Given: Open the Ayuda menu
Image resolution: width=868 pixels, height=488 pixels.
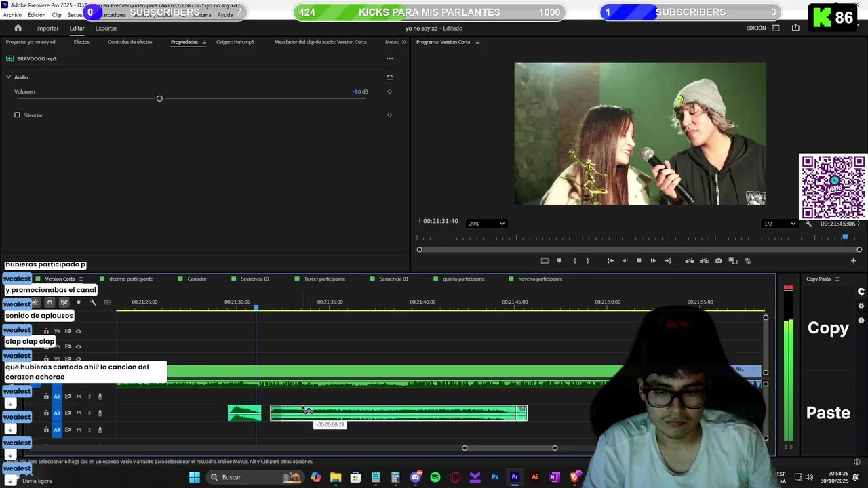Looking at the screenshot, I should click(225, 15).
